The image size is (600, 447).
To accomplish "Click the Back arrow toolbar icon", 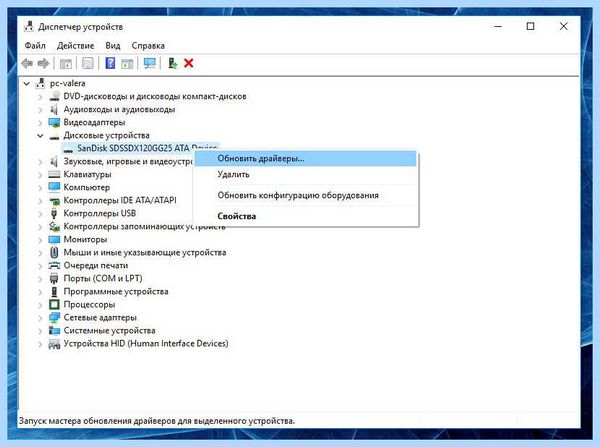I will click(x=27, y=63).
